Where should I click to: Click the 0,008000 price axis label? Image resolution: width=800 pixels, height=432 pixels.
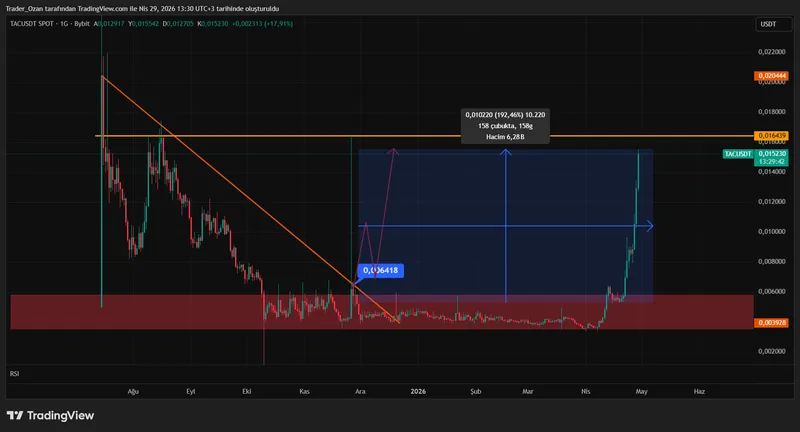[771, 262]
